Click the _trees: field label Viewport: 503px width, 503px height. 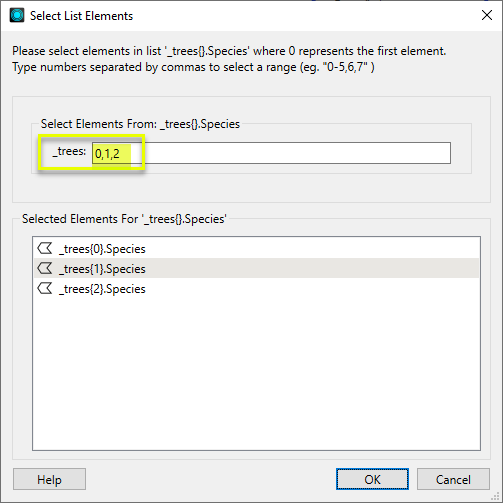(x=69, y=151)
